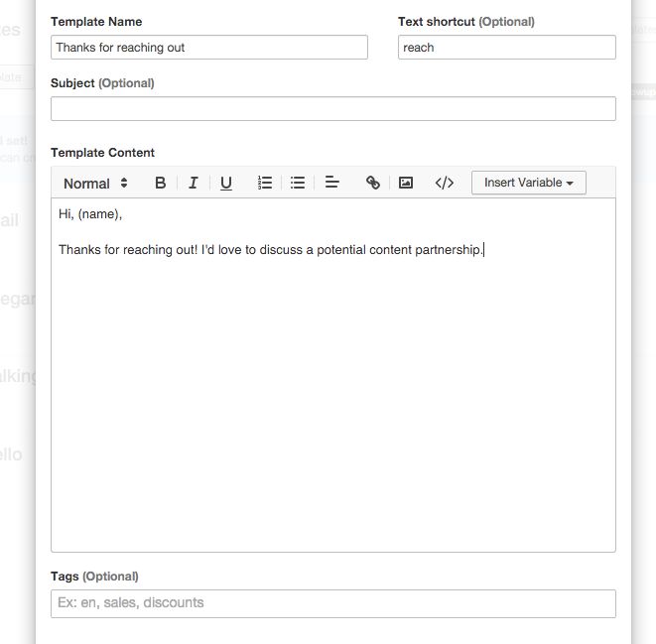
Task: Underline text using the U icon
Action: click(x=226, y=183)
